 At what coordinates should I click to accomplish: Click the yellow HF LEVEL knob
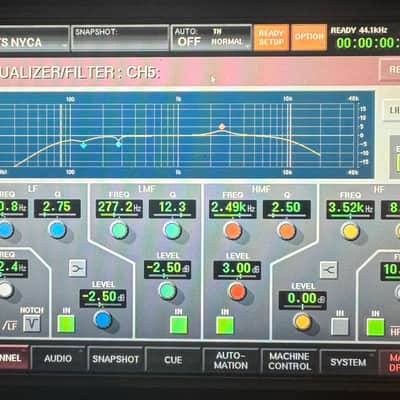point(302,322)
